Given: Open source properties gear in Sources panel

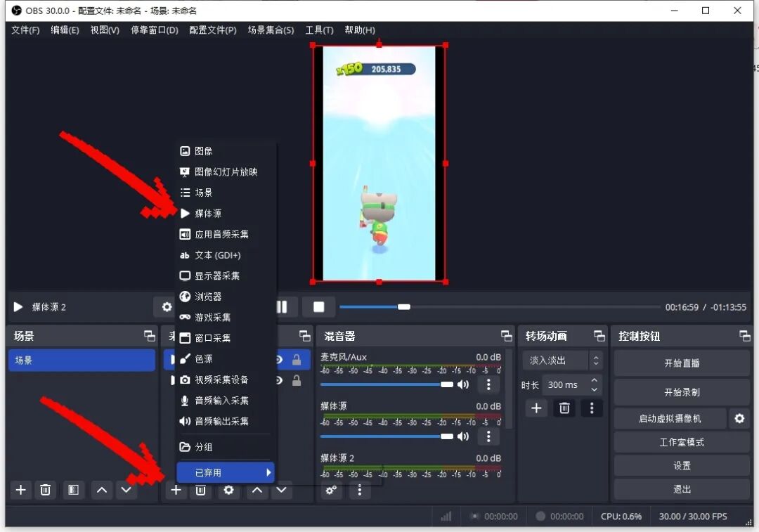Looking at the screenshot, I should [228, 490].
